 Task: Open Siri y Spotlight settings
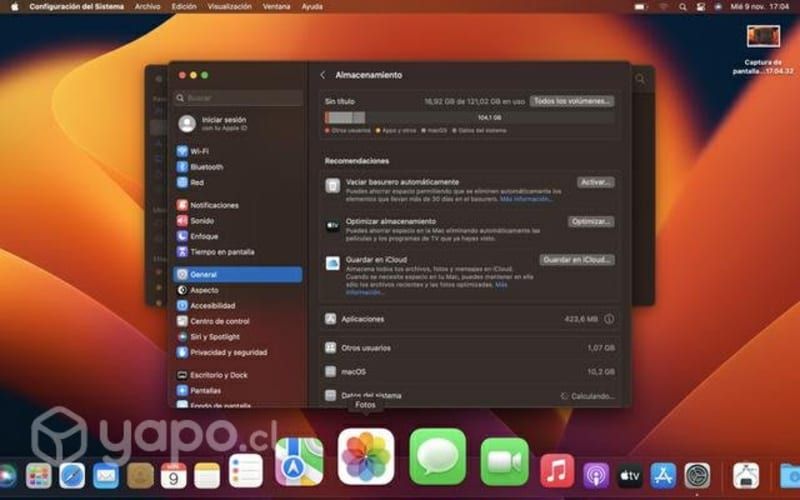(x=208, y=337)
